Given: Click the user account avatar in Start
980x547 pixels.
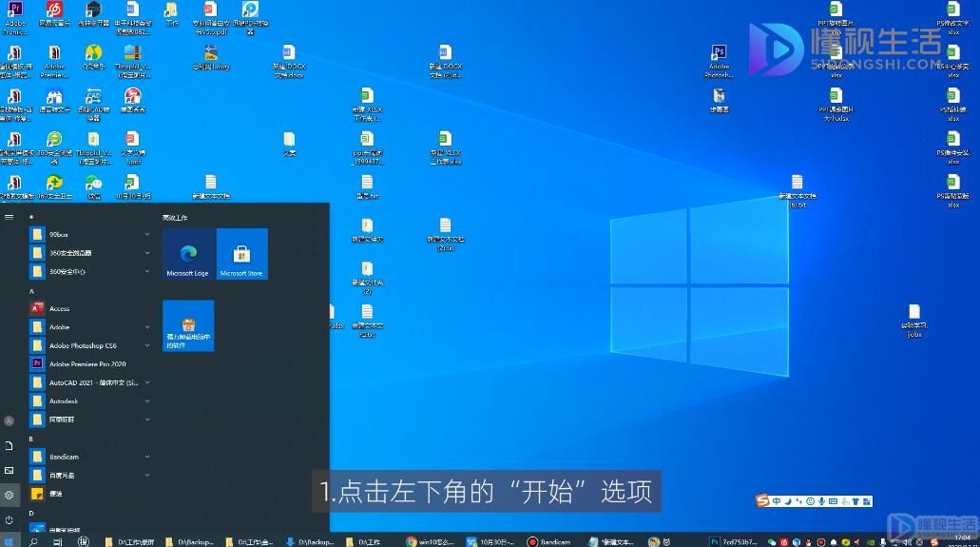Looking at the screenshot, I should click(x=9, y=420).
